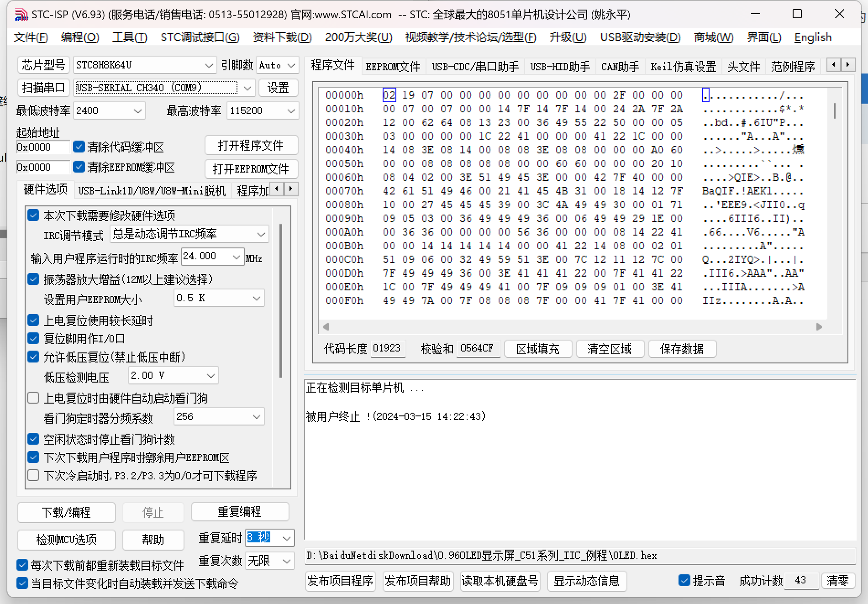
Task: Open STC调试接口(G) menu
Action: (x=200, y=37)
